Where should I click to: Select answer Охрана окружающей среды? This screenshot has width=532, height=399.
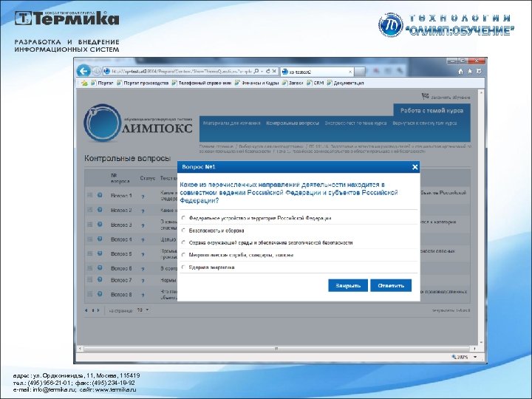pyautogui.click(x=183, y=242)
